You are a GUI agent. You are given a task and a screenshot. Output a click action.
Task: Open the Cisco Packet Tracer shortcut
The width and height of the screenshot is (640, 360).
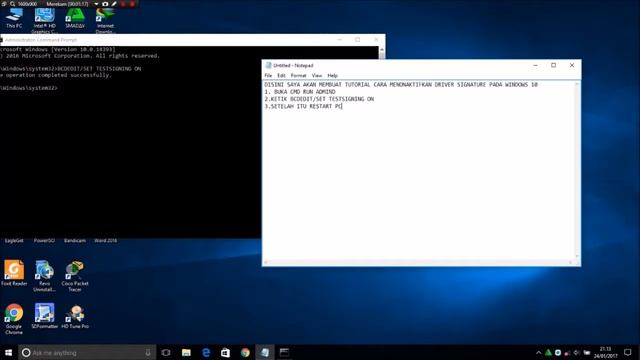75,276
